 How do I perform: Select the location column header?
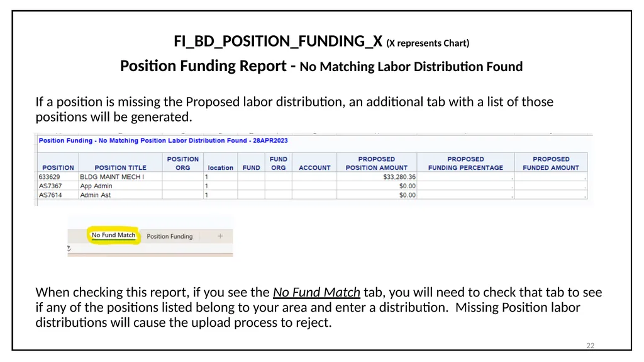221,163
